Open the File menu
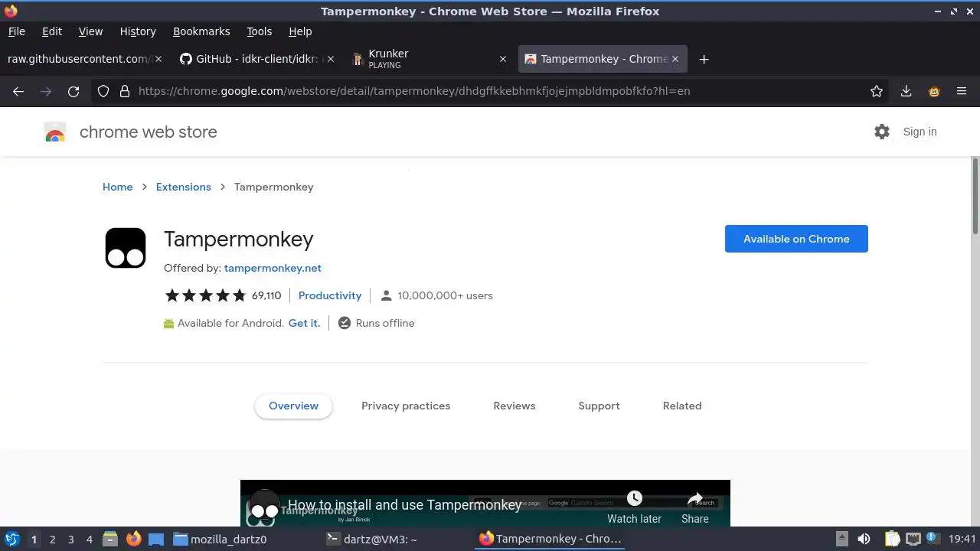The height and width of the screenshot is (551, 980). point(16,31)
